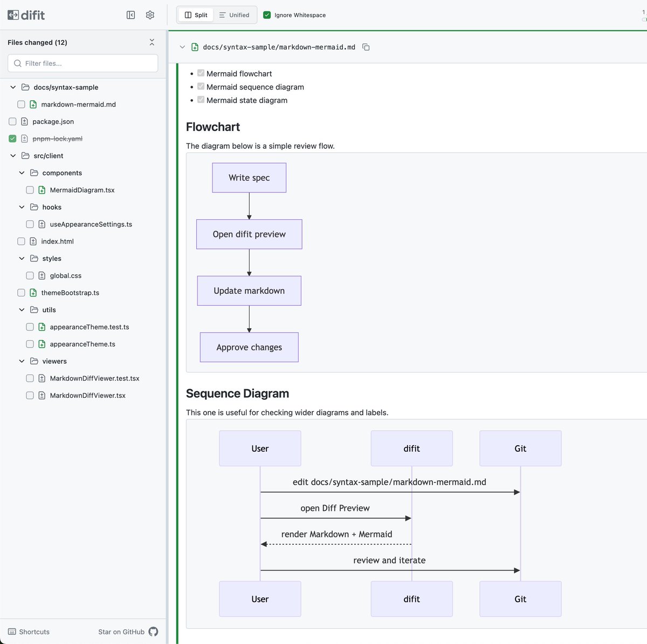Click file icon next to pnpm-lock.yaml
Image resolution: width=647 pixels, height=644 pixels.
tap(24, 139)
